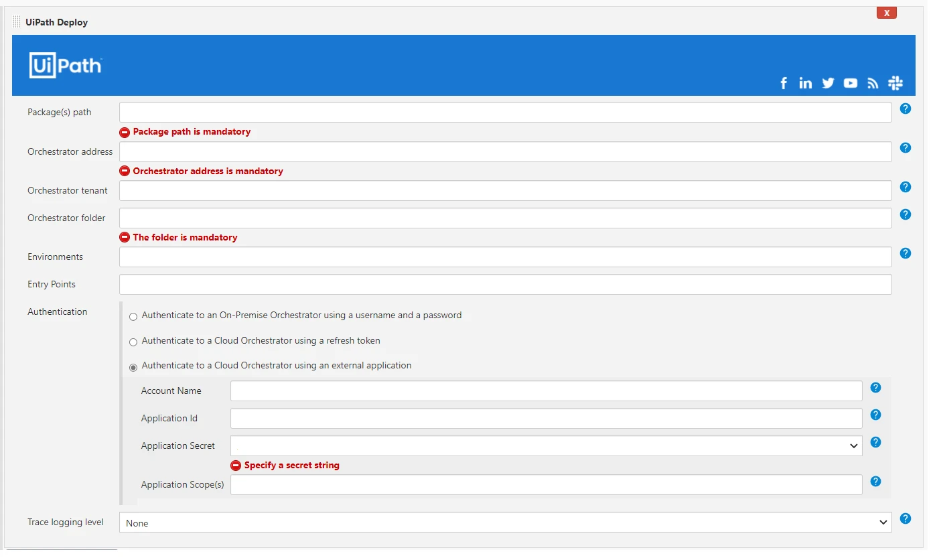Select Cloud Orchestrator refresh token authentication

(133, 342)
